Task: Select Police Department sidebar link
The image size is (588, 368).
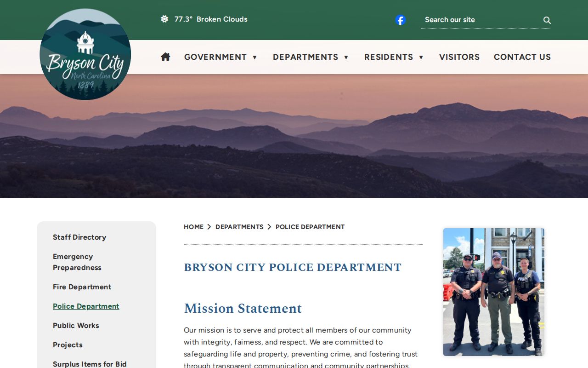Action: [86, 306]
